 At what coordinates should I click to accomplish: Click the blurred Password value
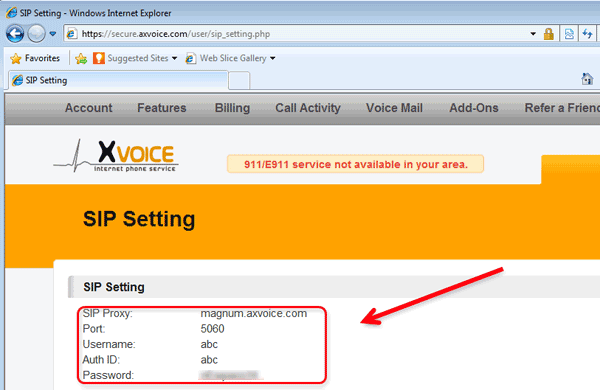(230, 375)
